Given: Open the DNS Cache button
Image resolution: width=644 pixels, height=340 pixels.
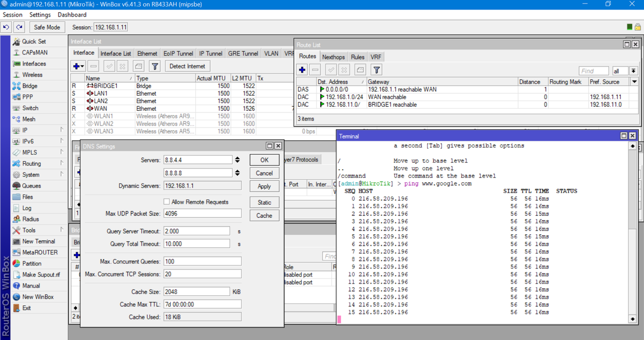Looking at the screenshot, I should click(x=264, y=215).
